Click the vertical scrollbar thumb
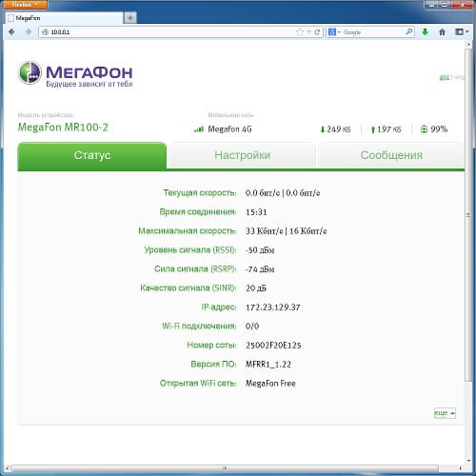 click(468, 215)
